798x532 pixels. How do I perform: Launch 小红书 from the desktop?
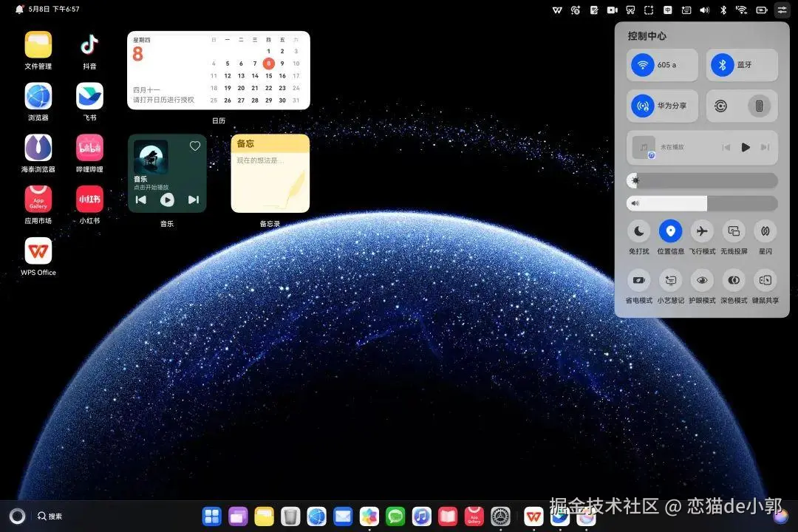[x=89, y=199]
